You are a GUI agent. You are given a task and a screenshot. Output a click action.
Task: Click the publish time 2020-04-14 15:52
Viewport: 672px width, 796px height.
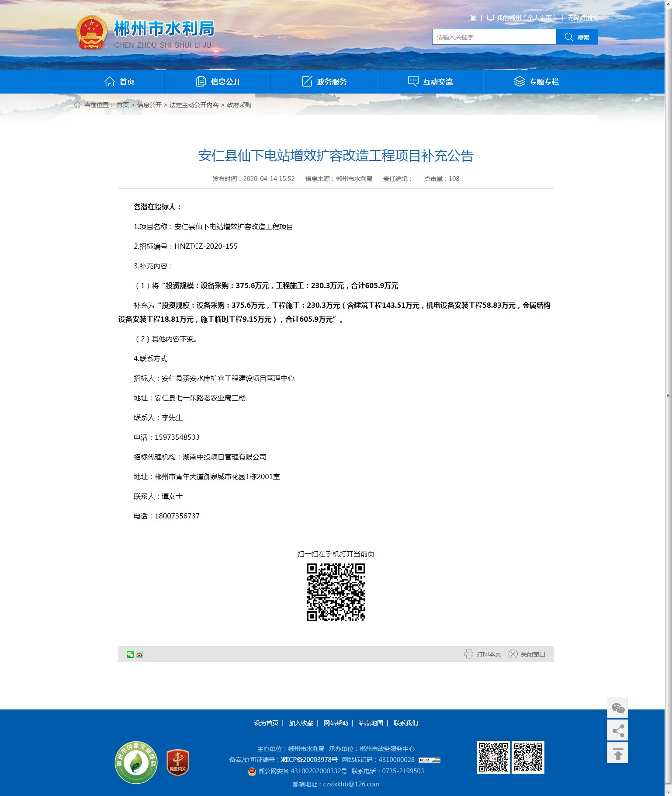[269, 179]
